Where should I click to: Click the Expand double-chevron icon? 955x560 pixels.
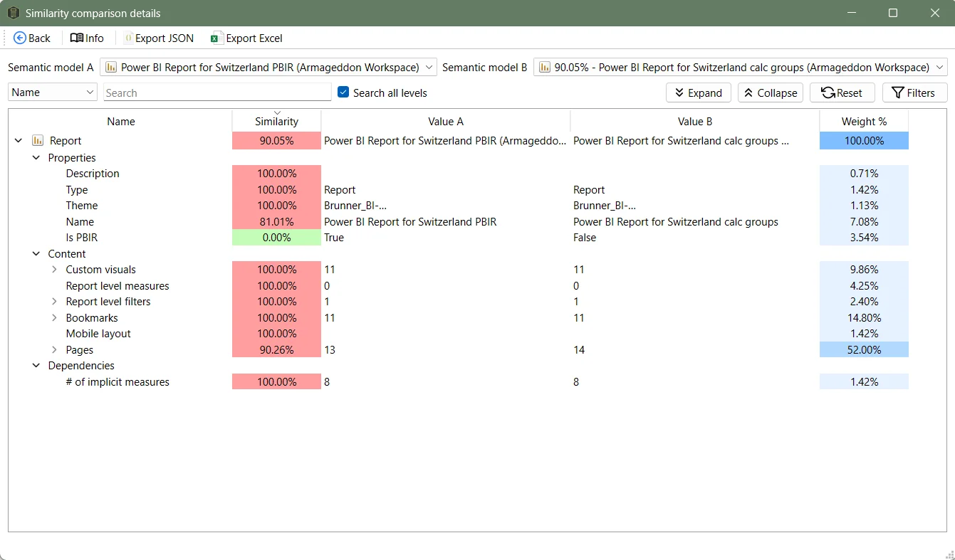point(679,93)
